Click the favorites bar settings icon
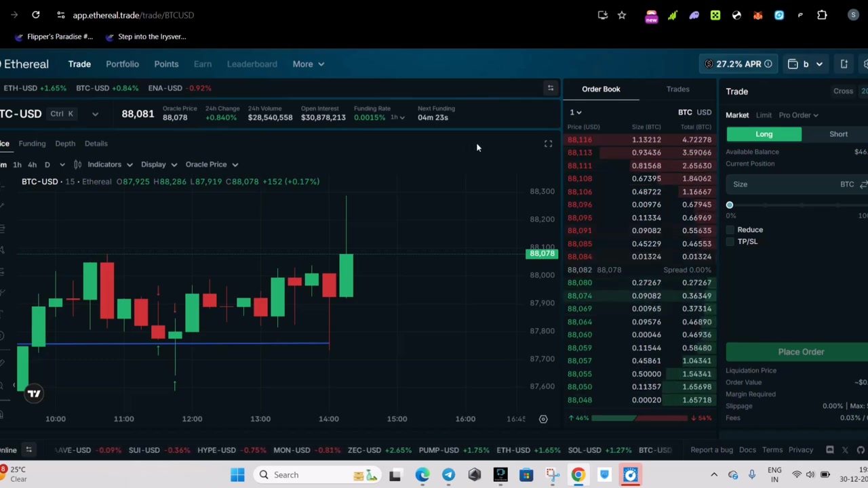Image resolution: width=868 pixels, height=488 pixels. 551,88
